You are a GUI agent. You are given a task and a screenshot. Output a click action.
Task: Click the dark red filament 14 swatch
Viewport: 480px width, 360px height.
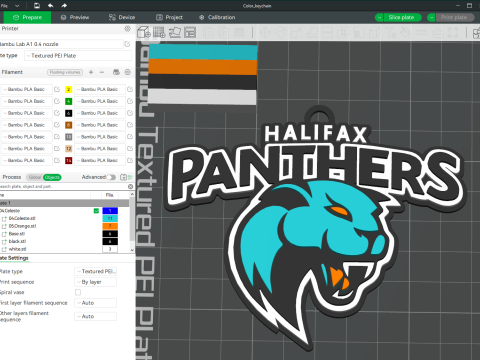[x=68, y=160]
